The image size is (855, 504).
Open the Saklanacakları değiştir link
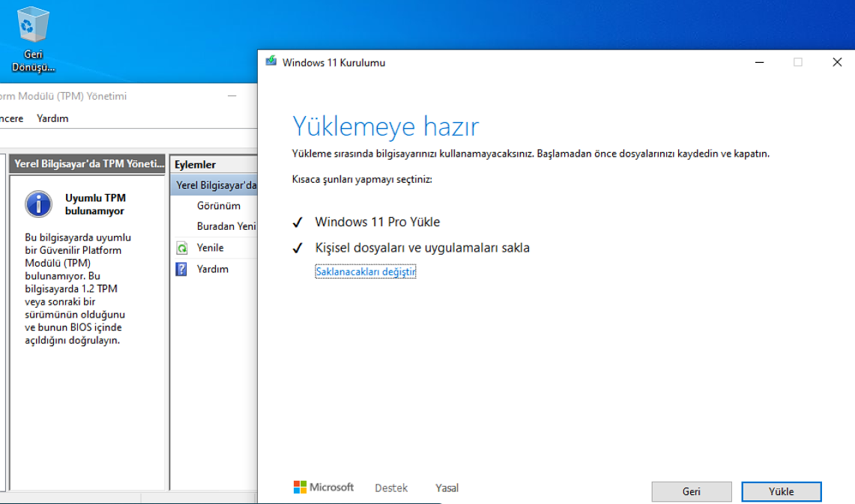[366, 271]
